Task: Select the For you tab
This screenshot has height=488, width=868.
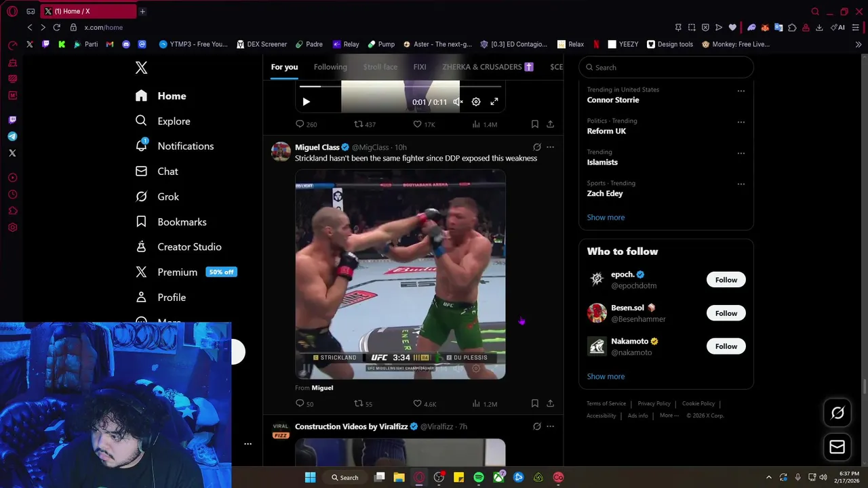Action: [284, 67]
